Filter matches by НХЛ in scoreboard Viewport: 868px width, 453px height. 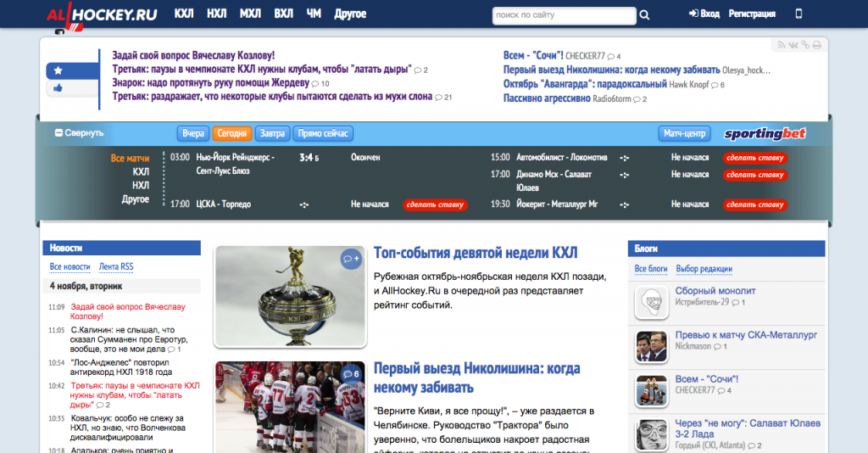point(141,186)
